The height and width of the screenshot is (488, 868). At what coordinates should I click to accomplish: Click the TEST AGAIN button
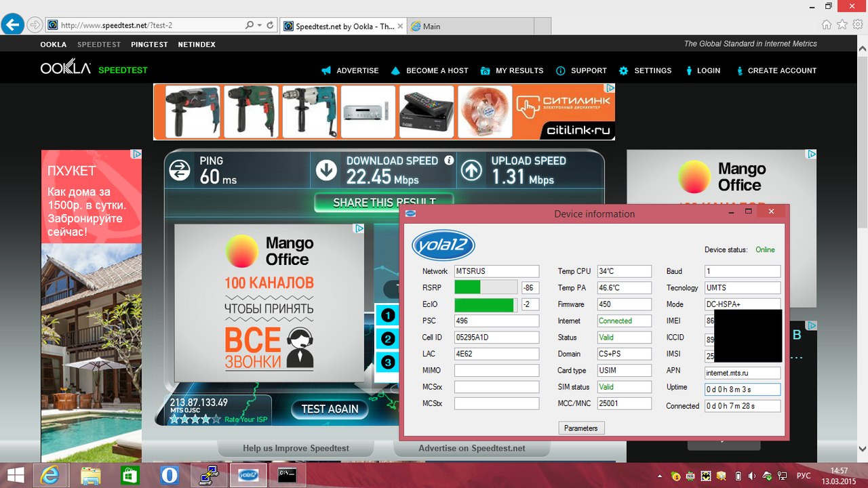[x=330, y=409]
